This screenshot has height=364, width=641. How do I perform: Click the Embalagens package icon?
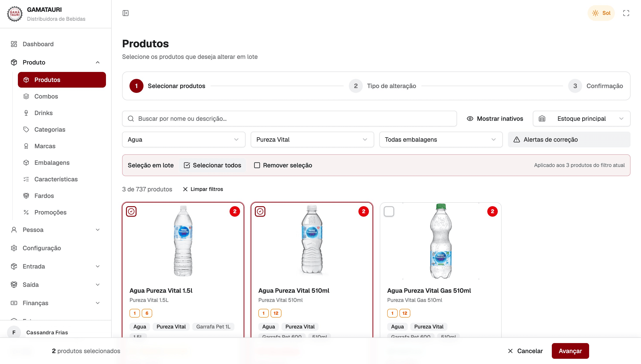click(26, 163)
